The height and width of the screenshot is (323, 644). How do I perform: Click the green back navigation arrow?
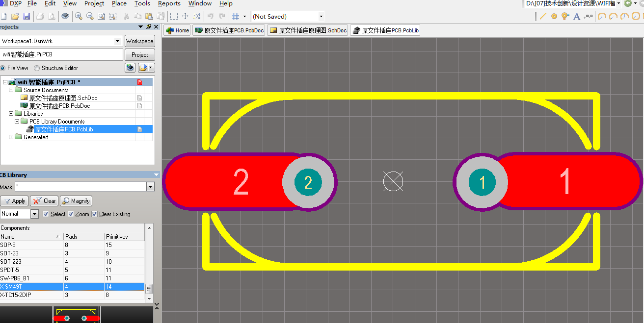(628, 3)
